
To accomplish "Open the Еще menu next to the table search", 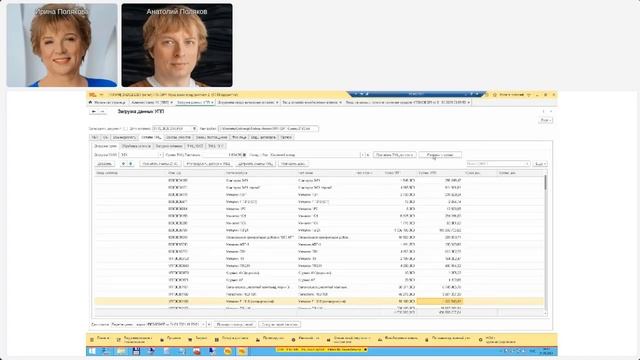I will click(540, 164).
